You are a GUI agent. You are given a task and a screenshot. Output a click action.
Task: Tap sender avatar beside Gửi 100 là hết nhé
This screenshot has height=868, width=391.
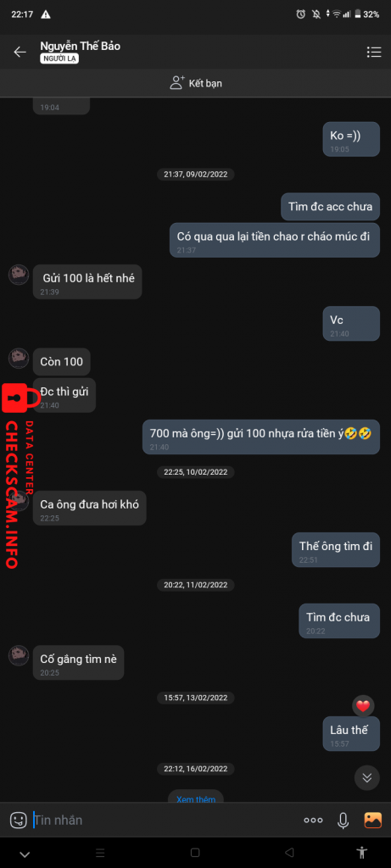click(19, 275)
